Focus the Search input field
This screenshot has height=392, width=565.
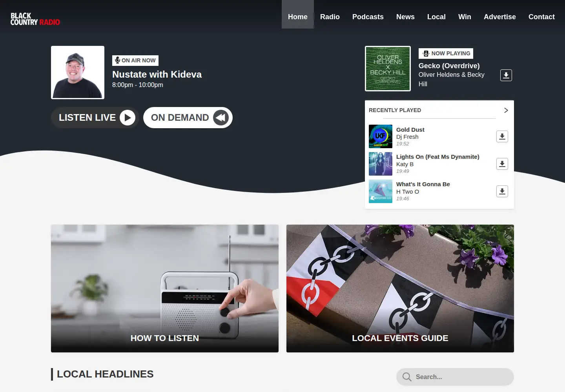click(455, 377)
